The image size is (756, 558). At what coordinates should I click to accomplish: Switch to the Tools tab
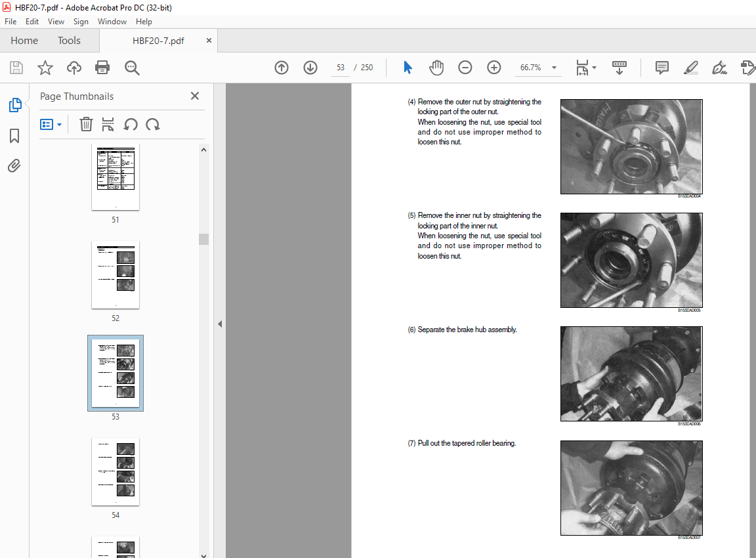[x=69, y=41]
